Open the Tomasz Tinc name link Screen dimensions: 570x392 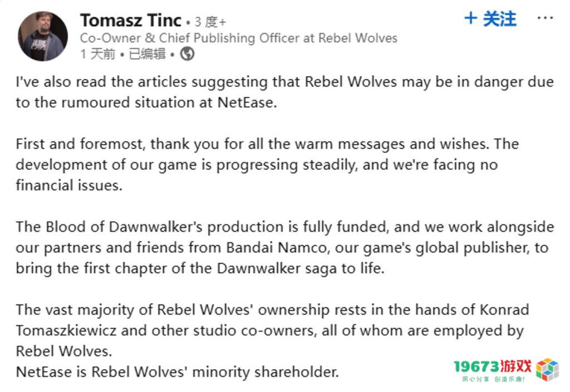tap(131, 21)
